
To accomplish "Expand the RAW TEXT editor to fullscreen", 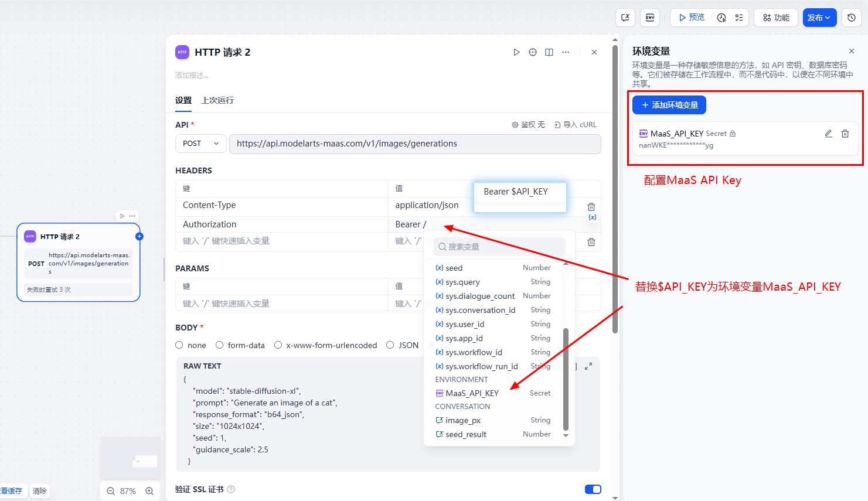I will 588,366.
